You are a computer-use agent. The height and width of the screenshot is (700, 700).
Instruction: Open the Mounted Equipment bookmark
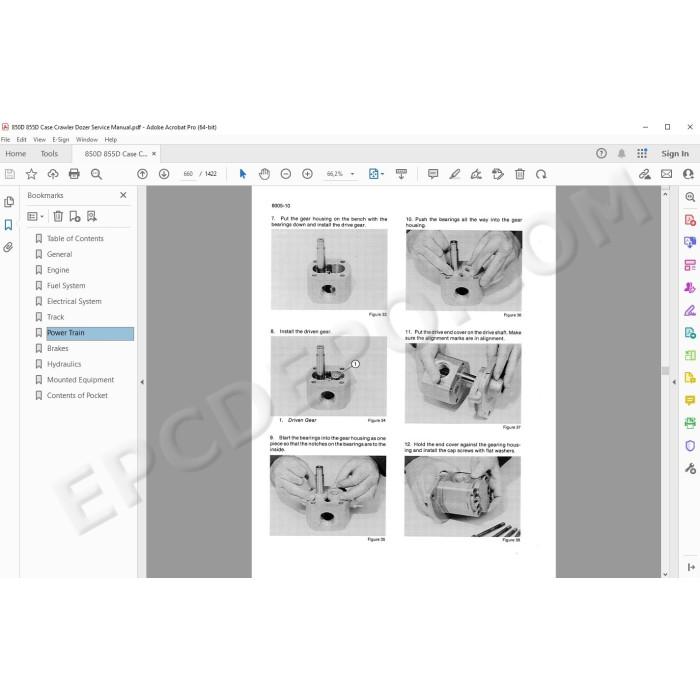coord(80,379)
